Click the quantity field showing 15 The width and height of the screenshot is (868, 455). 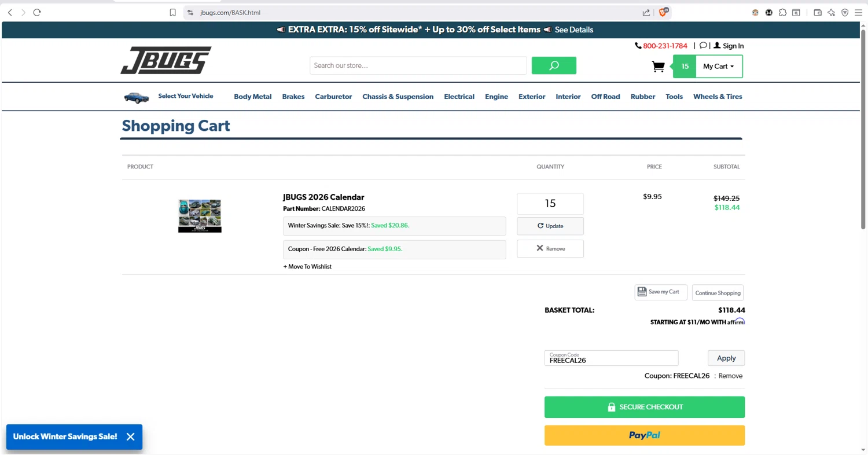tap(550, 204)
